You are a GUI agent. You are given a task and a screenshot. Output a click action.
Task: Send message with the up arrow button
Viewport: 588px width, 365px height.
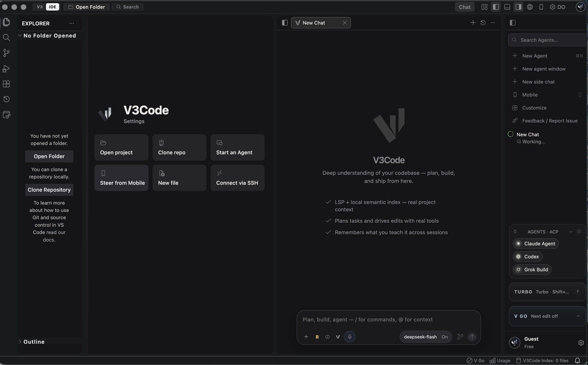472,337
